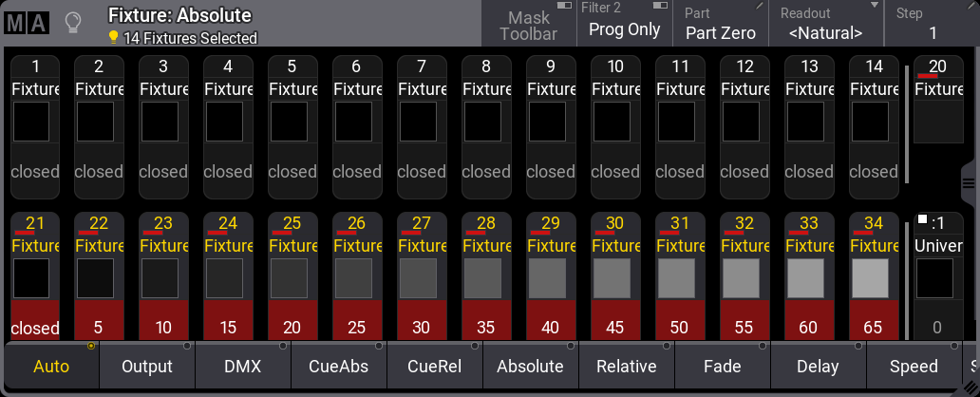
Task: Open the Part Zero selector
Action: coord(720,24)
